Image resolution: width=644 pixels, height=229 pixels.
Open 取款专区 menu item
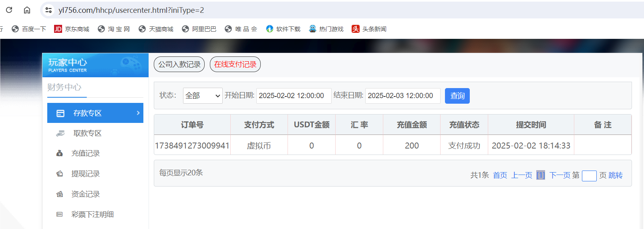click(95, 133)
